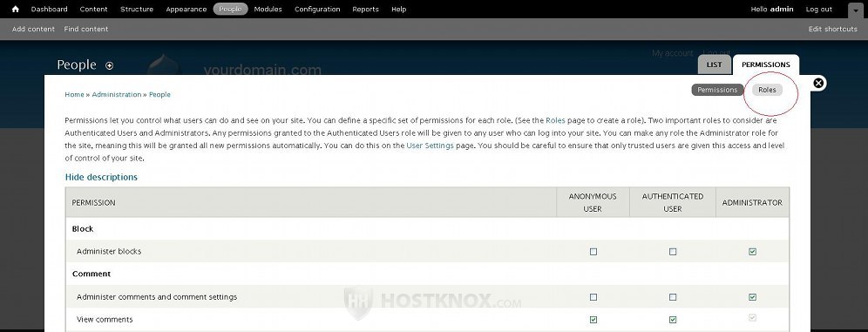Open the Configuration menu
Viewport: 868px width, 332px height.
click(317, 9)
